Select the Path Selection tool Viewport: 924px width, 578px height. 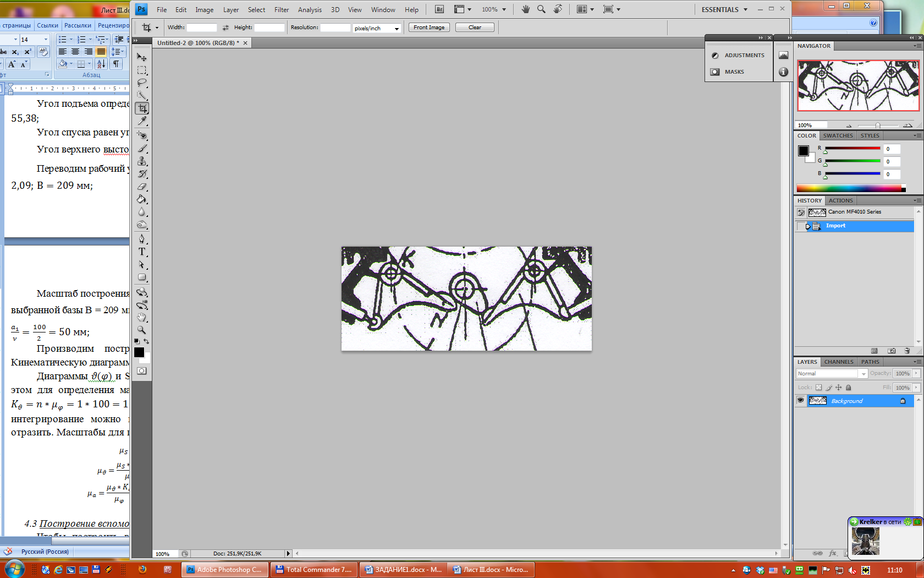click(x=142, y=264)
